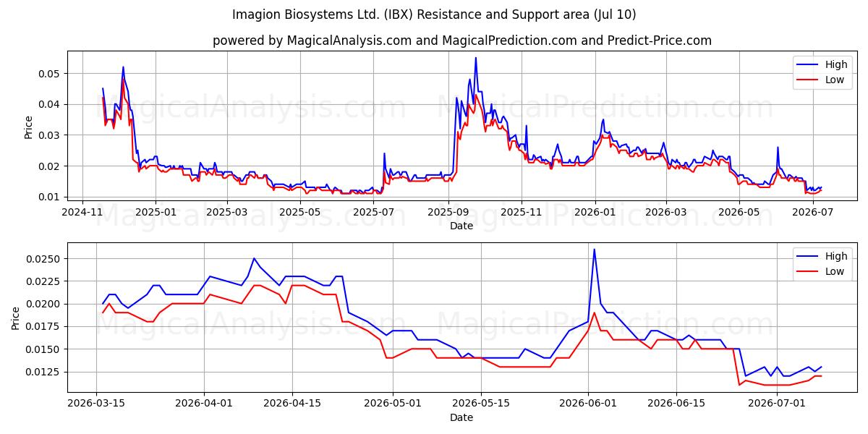The height and width of the screenshot is (434, 868).
Task: Click the '2025-09' tick label
Action: [x=448, y=211]
